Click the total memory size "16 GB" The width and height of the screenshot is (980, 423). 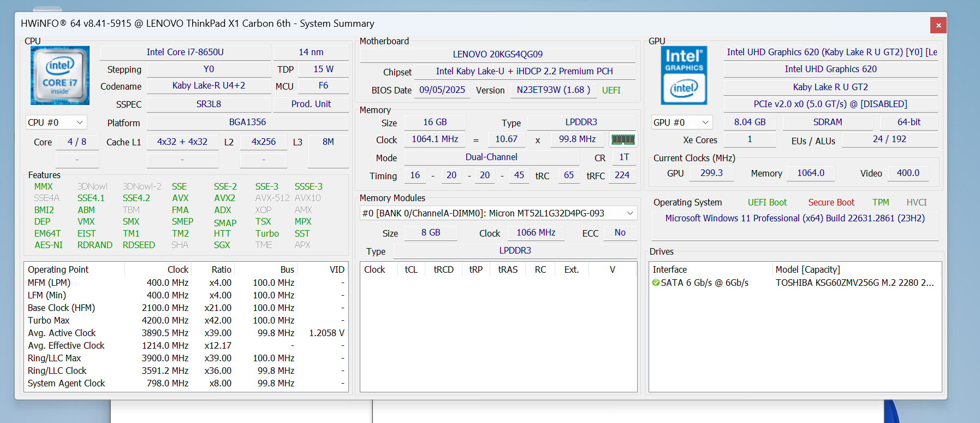click(435, 122)
